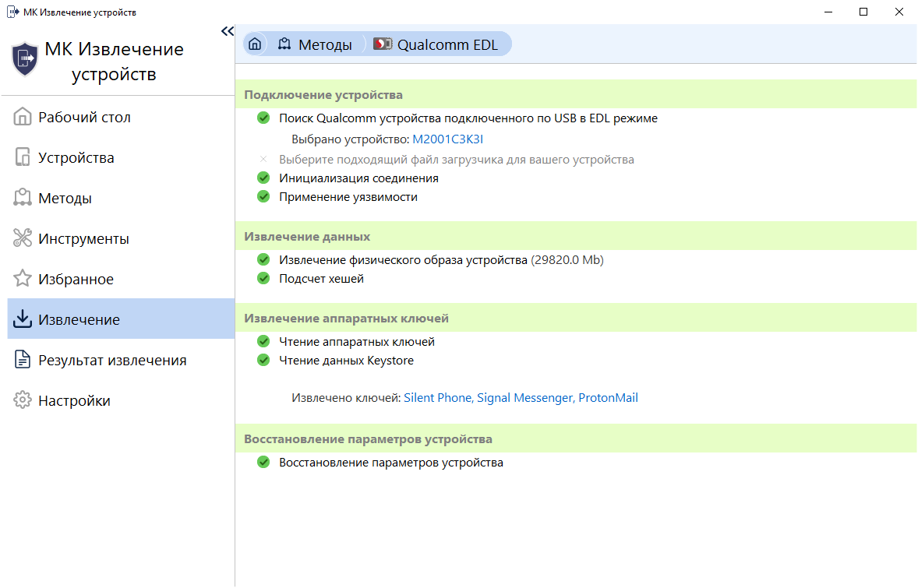Click the Извлечение download icon

pos(23,319)
